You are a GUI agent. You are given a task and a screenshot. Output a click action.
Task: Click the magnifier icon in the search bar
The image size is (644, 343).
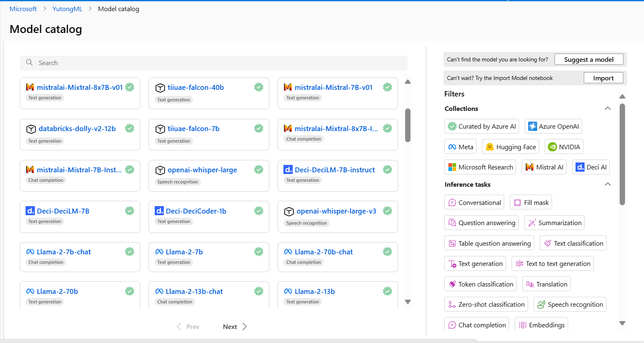(29, 63)
